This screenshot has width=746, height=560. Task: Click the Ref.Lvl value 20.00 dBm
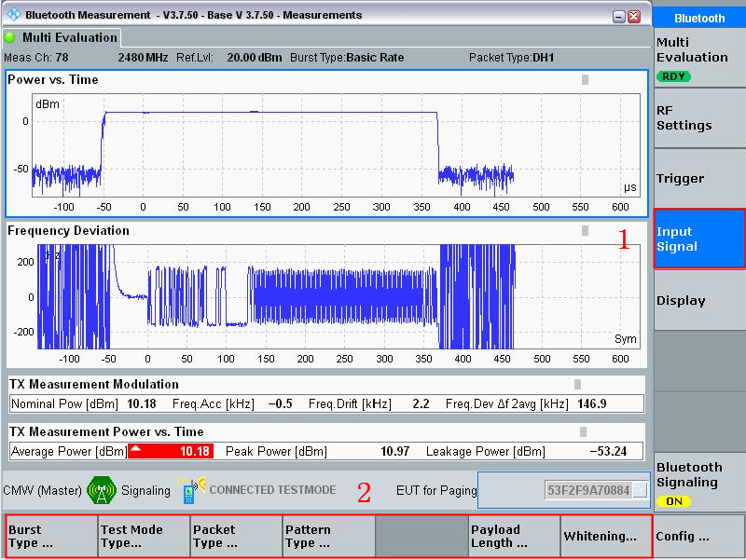(x=255, y=58)
